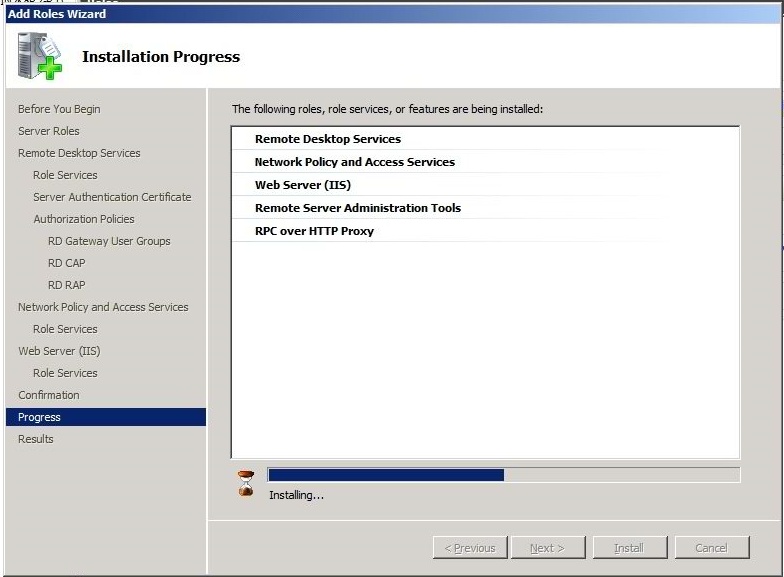
Task: Click the hourglass installing icon
Action: pyautogui.click(x=246, y=484)
